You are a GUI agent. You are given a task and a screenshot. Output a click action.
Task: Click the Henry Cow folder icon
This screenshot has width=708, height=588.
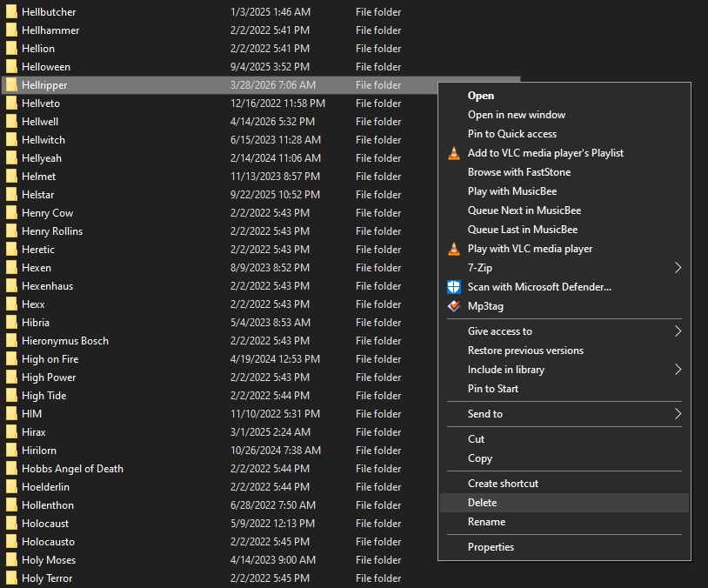click(x=11, y=213)
